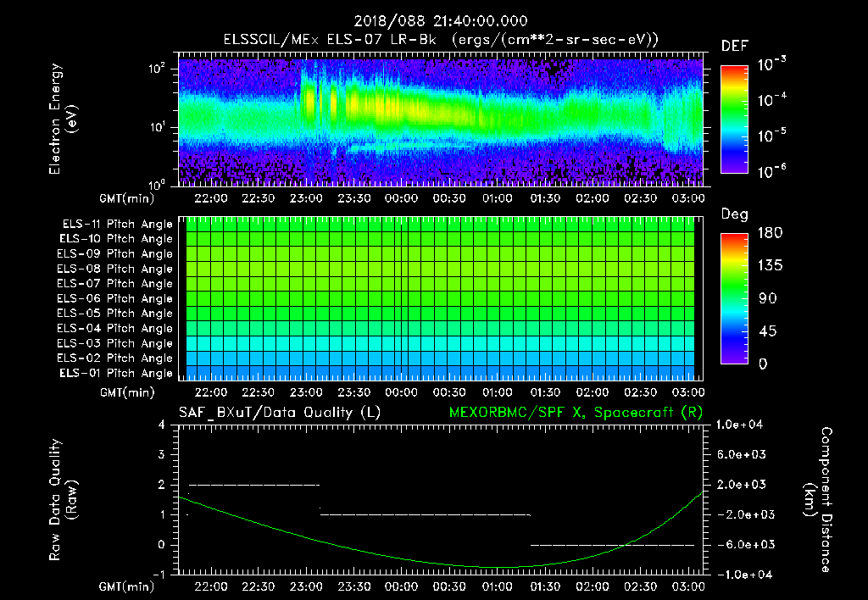Click the 1.0e+04 right axis value
Viewport: 868px width, 600px height.
739,425
